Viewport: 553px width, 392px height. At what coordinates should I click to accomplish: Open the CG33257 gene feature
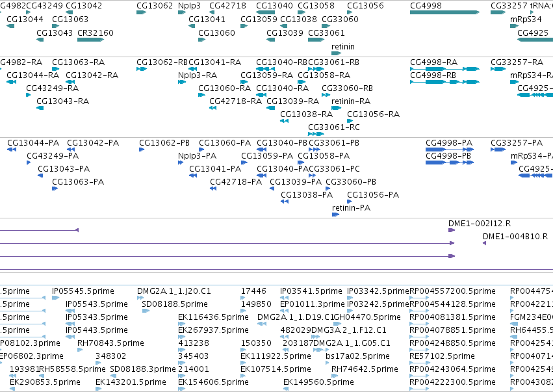point(498,12)
